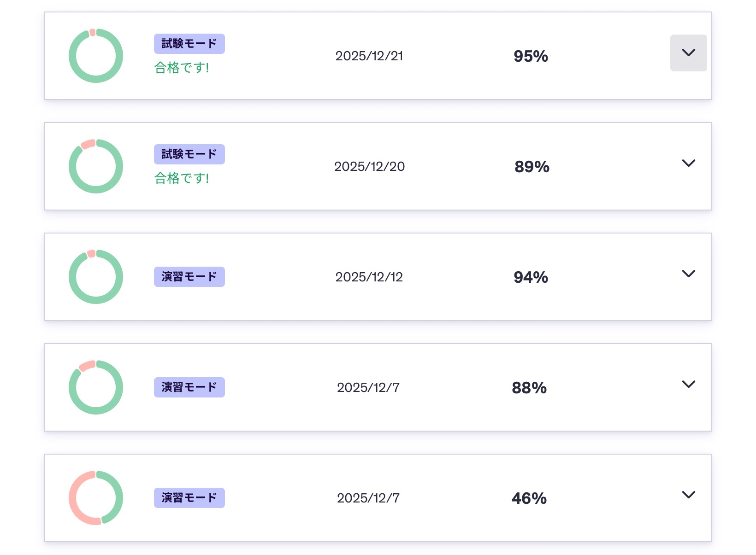Click the 試験モード badge dated 2025/12/20
Viewport: 756px width, 555px height.
[189, 154]
